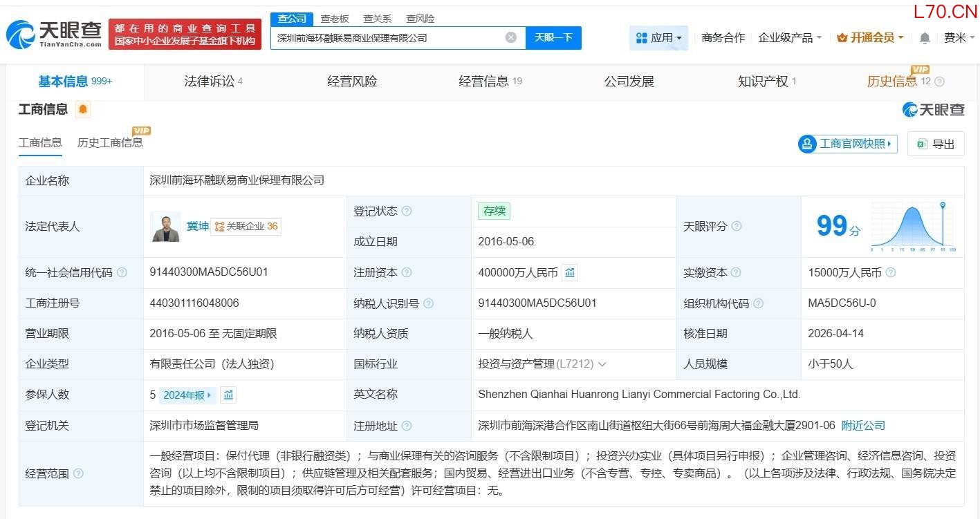Image resolution: width=980 pixels, height=519 pixels.
Task: Click the notification bell icon in header
Action: [x=924, y=38]
